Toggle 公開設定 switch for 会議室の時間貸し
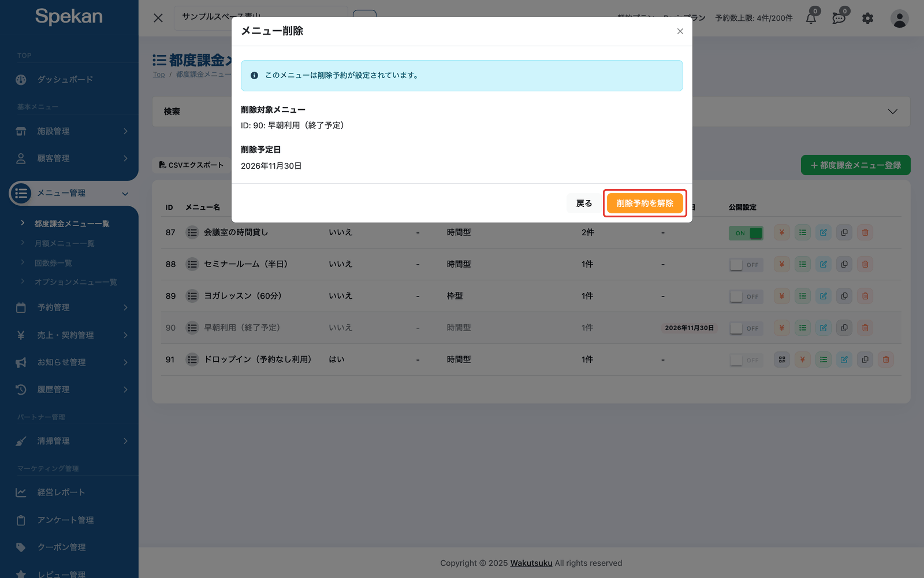924x578 pixels. click(x=746, y=233)
